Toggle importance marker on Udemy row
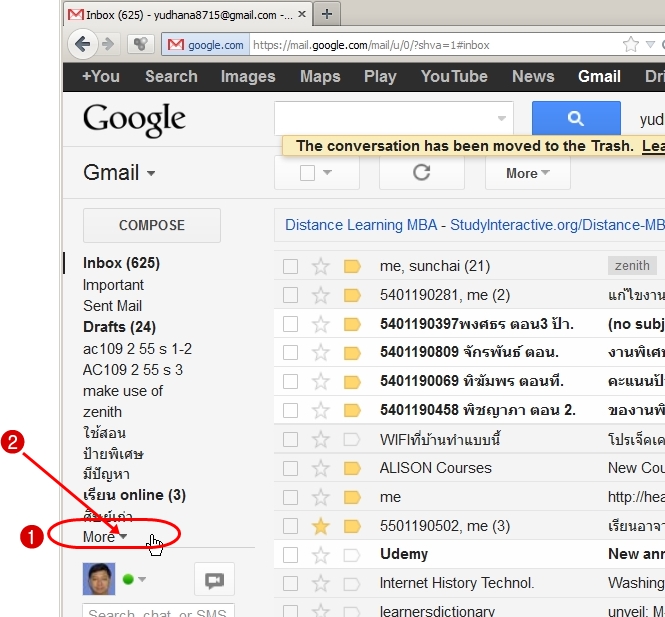The height and width of the screenshot is (617, 665). click(352, 555)
